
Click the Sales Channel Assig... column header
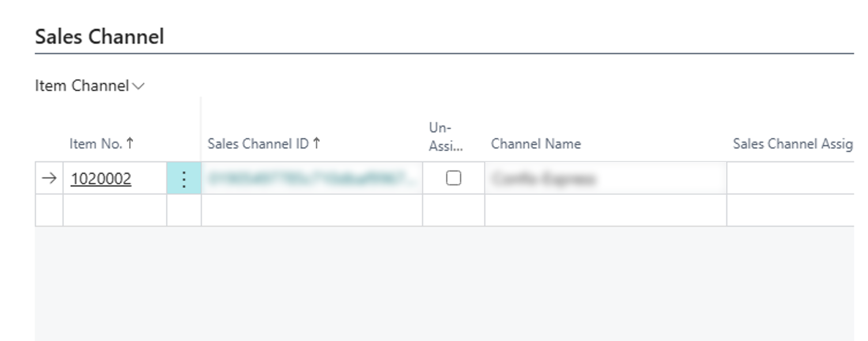click(792, 144)
